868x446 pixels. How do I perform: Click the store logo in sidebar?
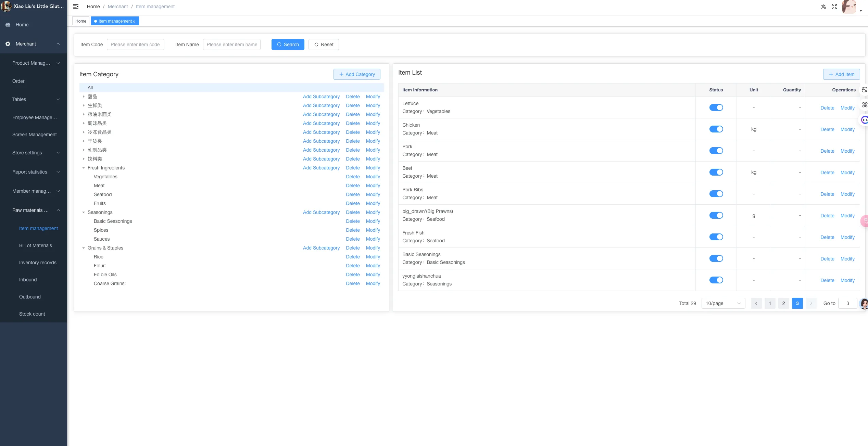tap(6, 6)
